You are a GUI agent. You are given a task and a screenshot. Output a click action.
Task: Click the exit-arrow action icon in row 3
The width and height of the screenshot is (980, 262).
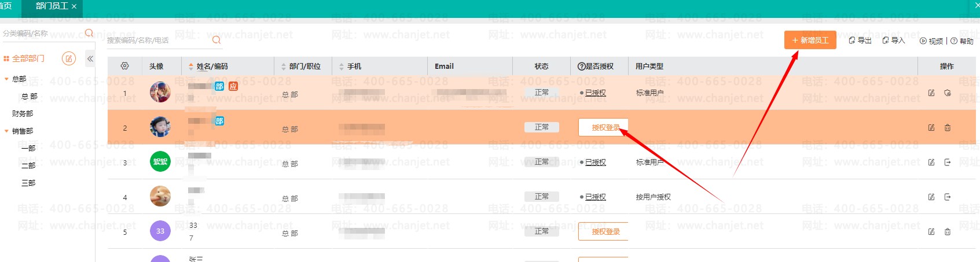(948, 162)
